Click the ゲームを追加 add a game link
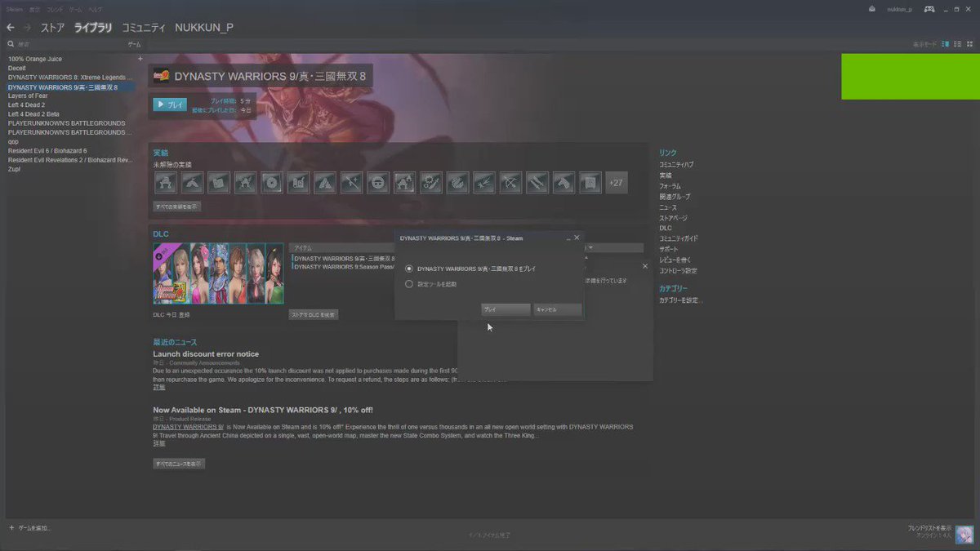The width and height of the screenshot is (980, 551). click(x=34, y=528)
